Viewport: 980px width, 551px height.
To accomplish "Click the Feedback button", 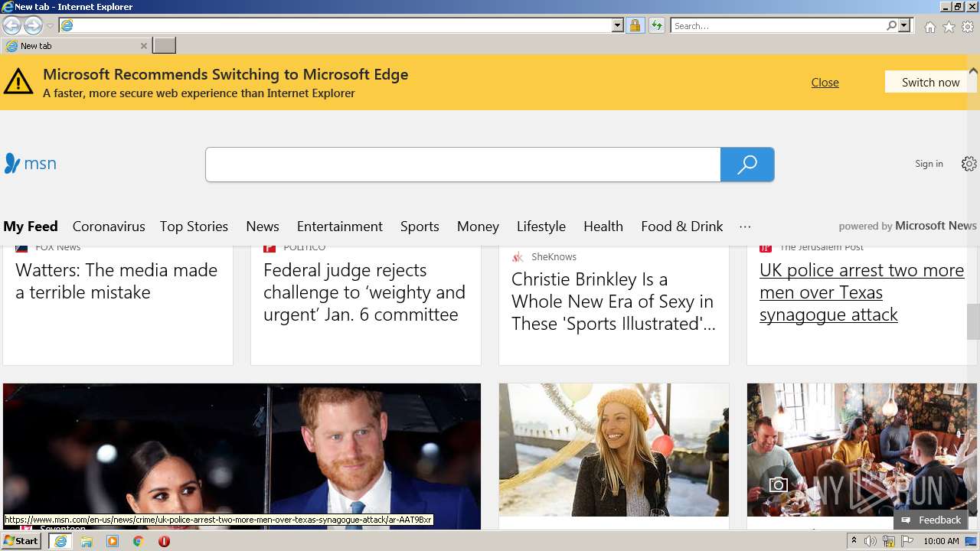I will coord(931,520).
